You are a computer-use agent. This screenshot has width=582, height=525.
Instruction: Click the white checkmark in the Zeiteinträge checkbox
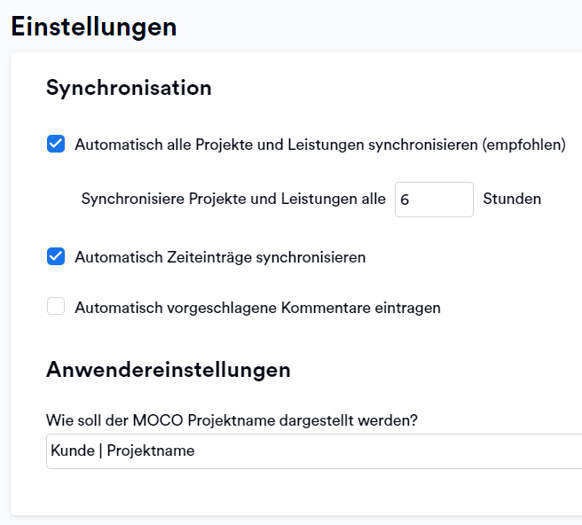pyautogui.click(x=56, y=257)
